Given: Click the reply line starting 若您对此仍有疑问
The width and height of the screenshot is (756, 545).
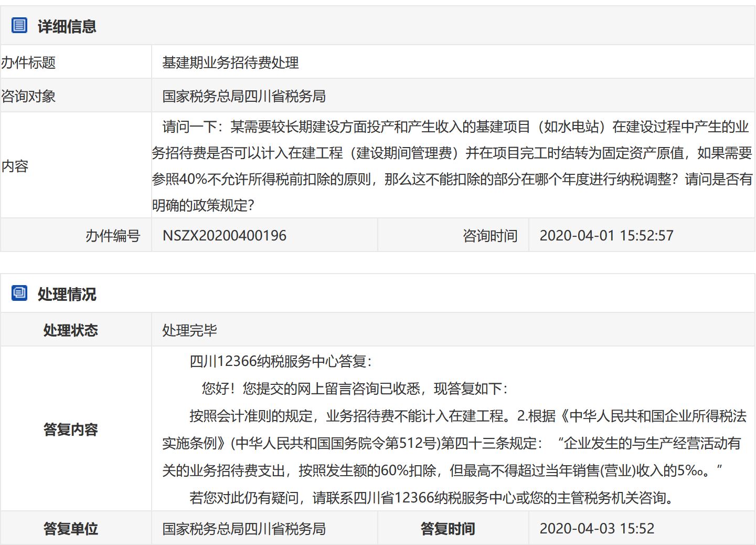Looking at the screenshot, I should pos(433,497).
